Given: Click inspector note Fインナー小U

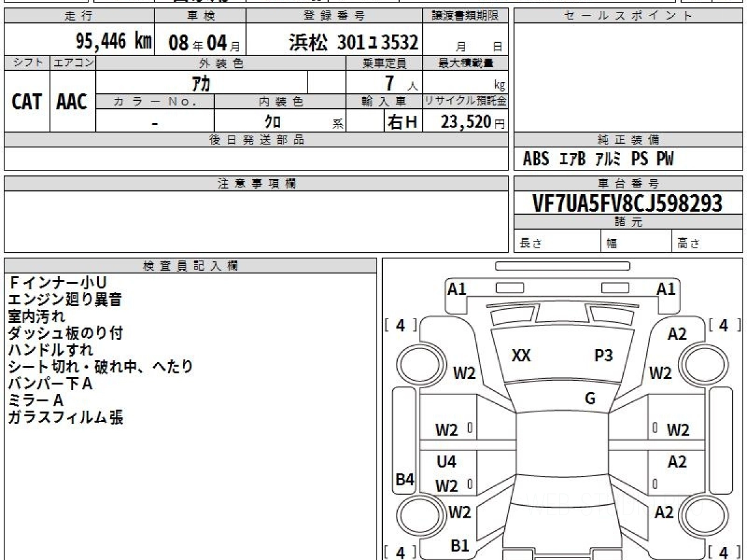Looking at the screenshot, I should pos(57,283).
